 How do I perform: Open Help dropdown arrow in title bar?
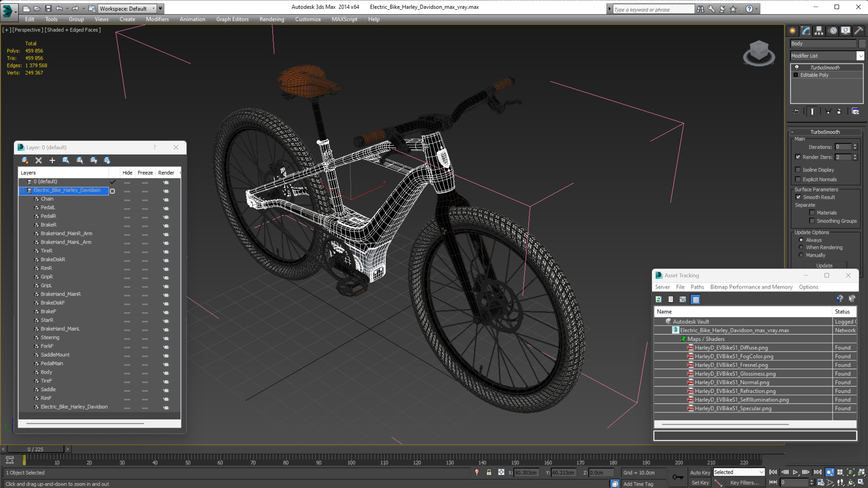tap(756, 9)
